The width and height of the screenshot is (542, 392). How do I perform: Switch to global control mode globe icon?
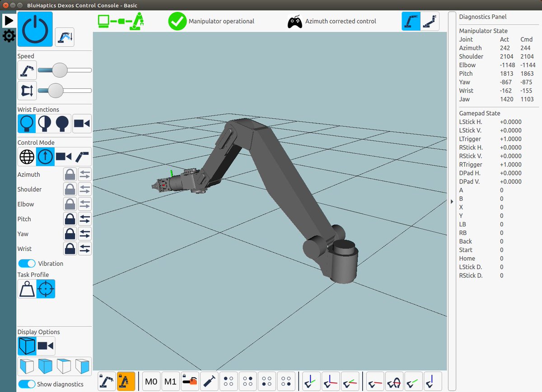point(26,157)
